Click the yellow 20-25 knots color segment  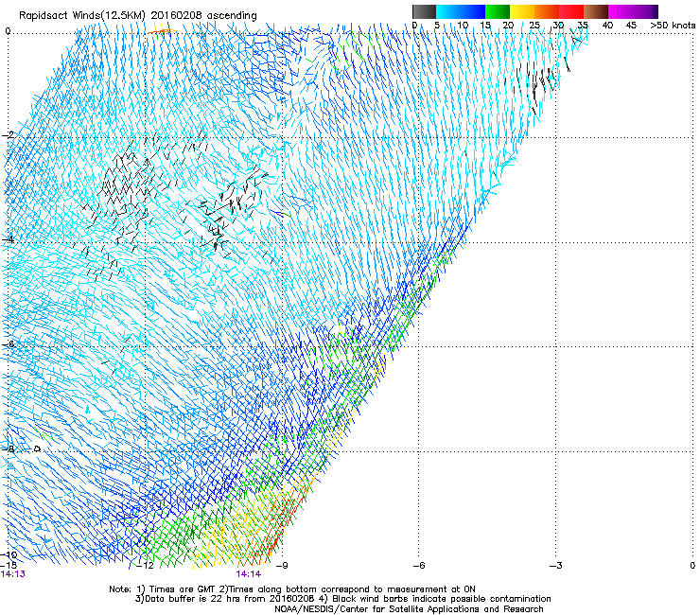click(x=522, y=11)
